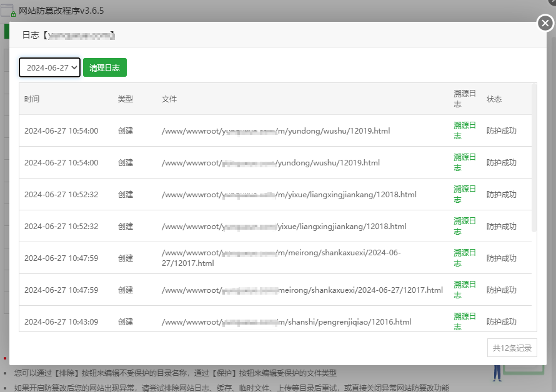Viewport: 556px width, 392px height.
Task: Select file path m/yundong/wushu/12019.html
Action: click(x=276, y=131)
